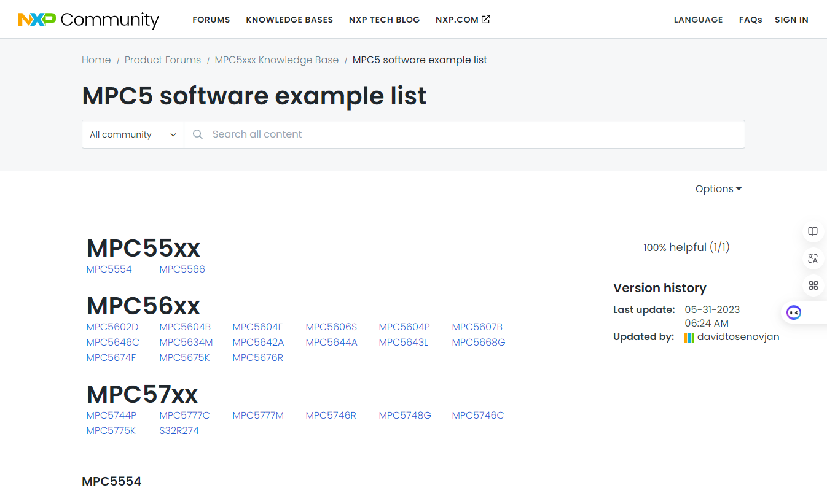Open MPC5xxx Knowledge Base breadcrumb

[x=276, y=60]
